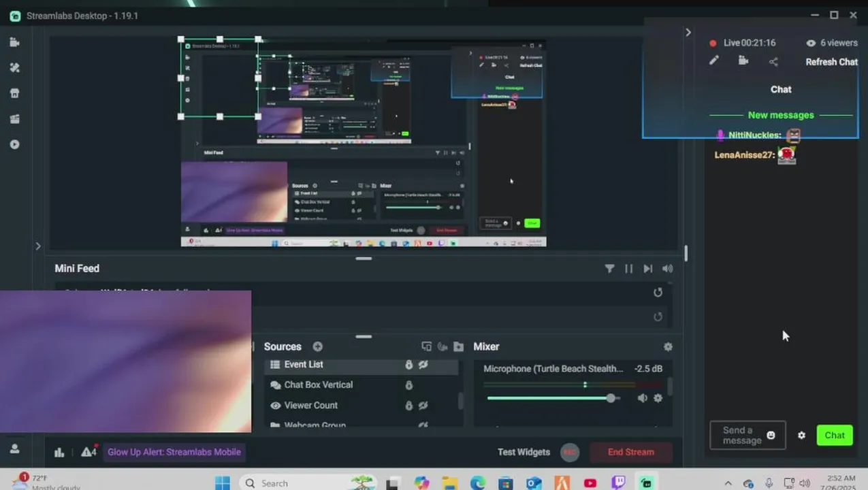Open the Recordings icon in the left sidebar
The image size is (868, 490).
14,144
